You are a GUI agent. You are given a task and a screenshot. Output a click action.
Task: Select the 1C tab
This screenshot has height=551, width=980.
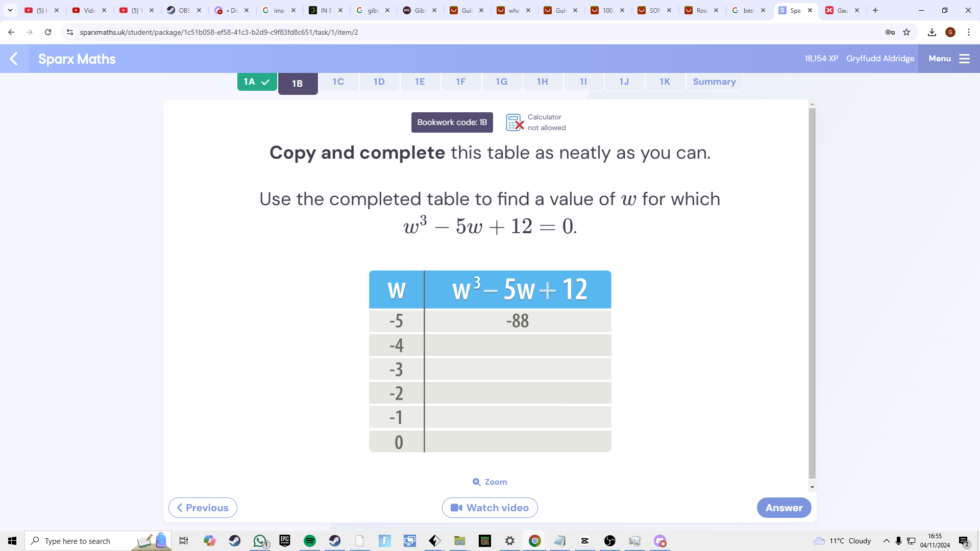[338, 82]
